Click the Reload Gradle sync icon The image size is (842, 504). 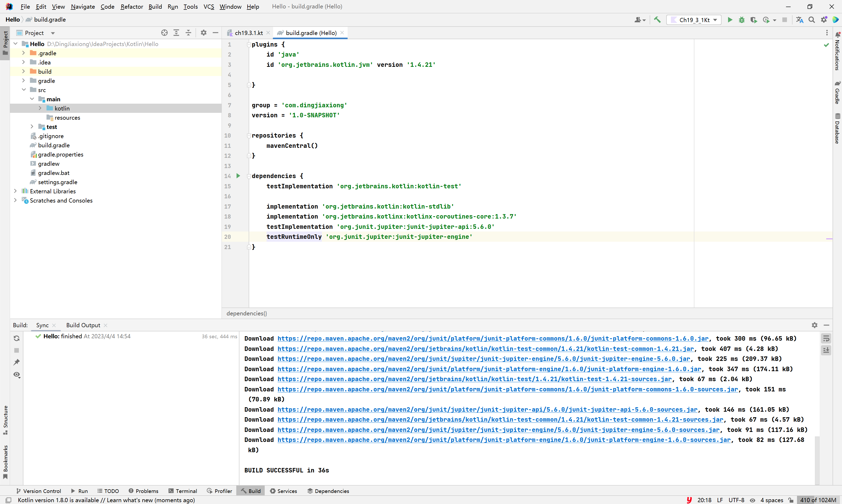tap(17, 338)
